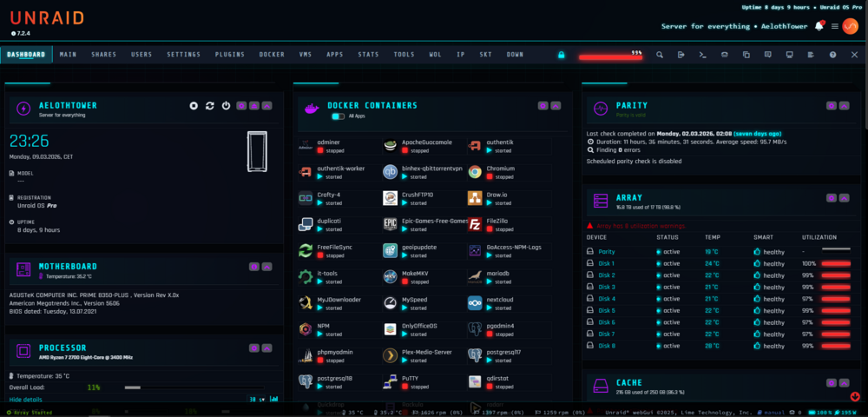868x417 pixels.
Task: Collapse the Cache panel
Action: pyautogui.click(x=844, y=382)
